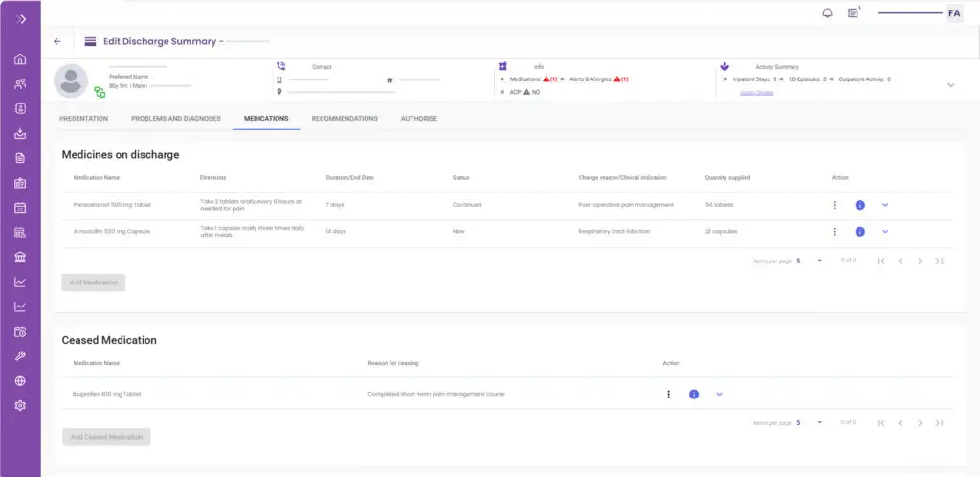Click the 56 tablets quantity cell
The height and width of the screenshot is (477, 980).
[x=720, y=205]
